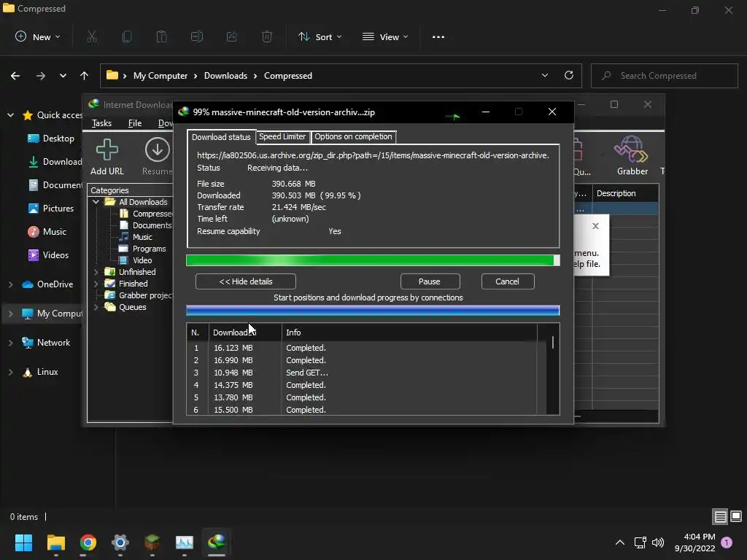Expand Linux in navigation pane
This screenshot has width=747, height=560.
pos(10,372)
